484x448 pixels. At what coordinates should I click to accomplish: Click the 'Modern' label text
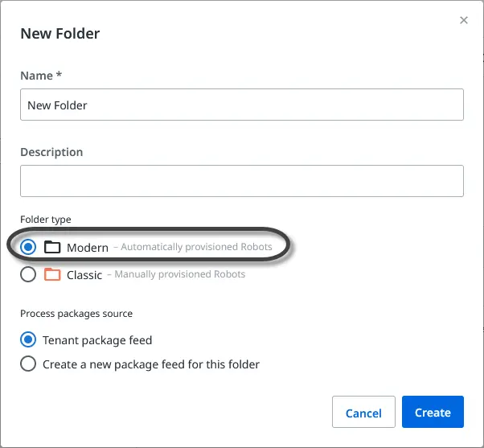click(x=88, y=247)
